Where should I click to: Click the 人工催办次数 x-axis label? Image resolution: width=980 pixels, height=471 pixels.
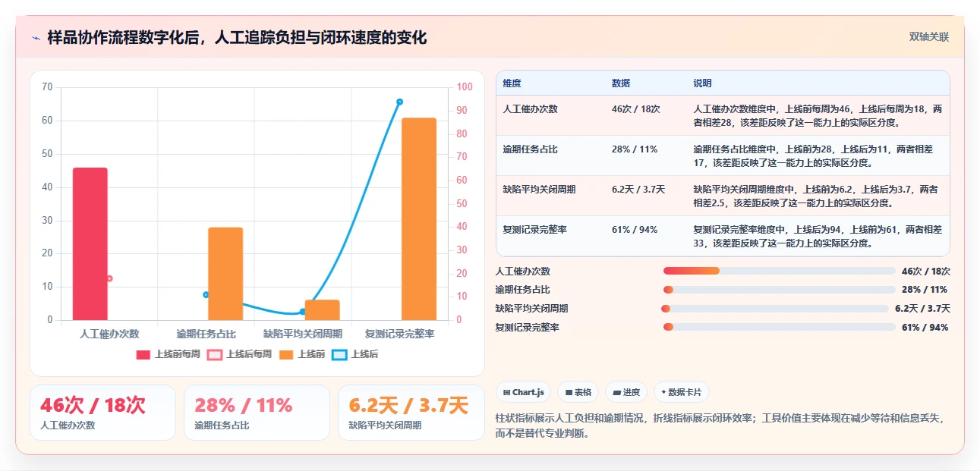coord(109,334)
